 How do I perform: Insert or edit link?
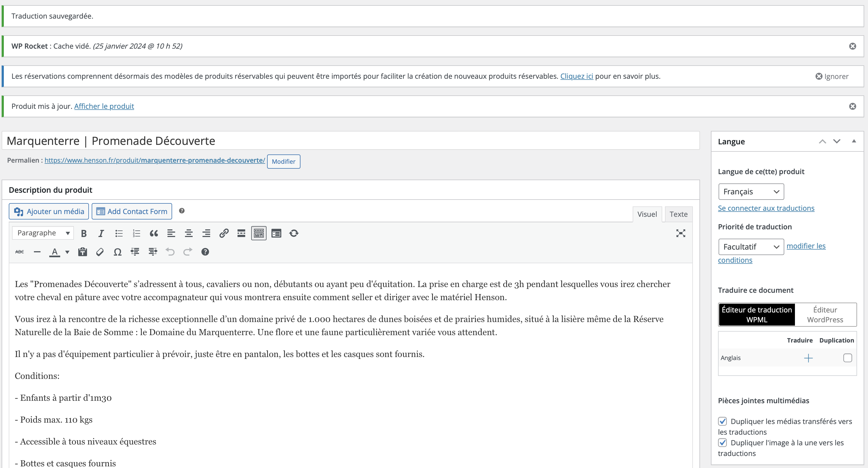tap(224, 233)
